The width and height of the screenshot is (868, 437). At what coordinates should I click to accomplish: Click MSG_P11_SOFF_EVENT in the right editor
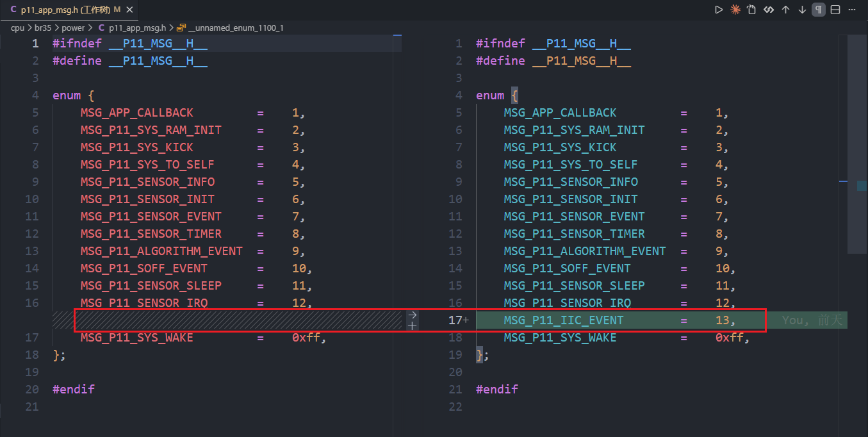click(567, 268)
